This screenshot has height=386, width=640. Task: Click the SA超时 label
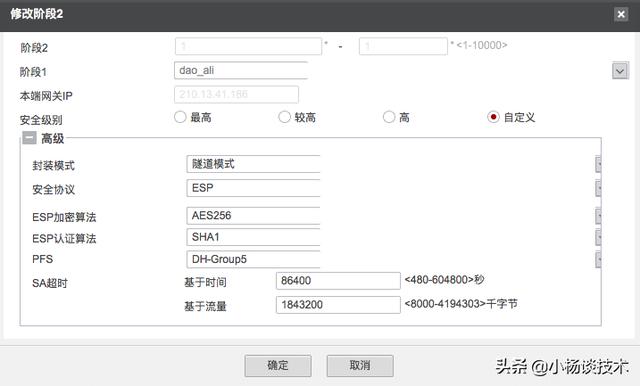point(50,283)
